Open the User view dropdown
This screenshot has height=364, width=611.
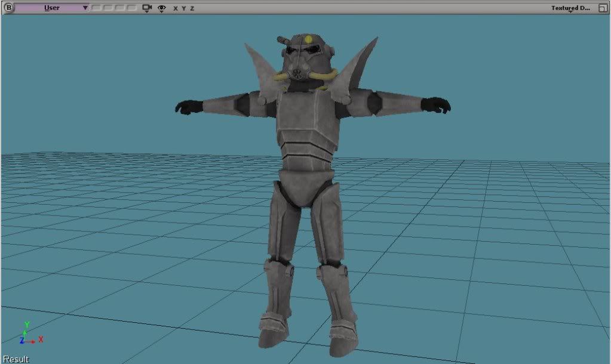point(52,8)
